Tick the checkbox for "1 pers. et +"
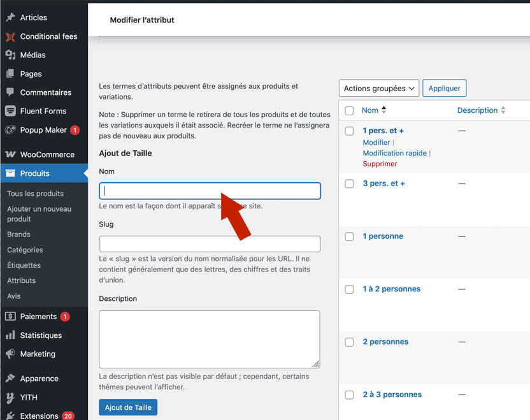Screen dimensions: 530x420 coord(349,131)
